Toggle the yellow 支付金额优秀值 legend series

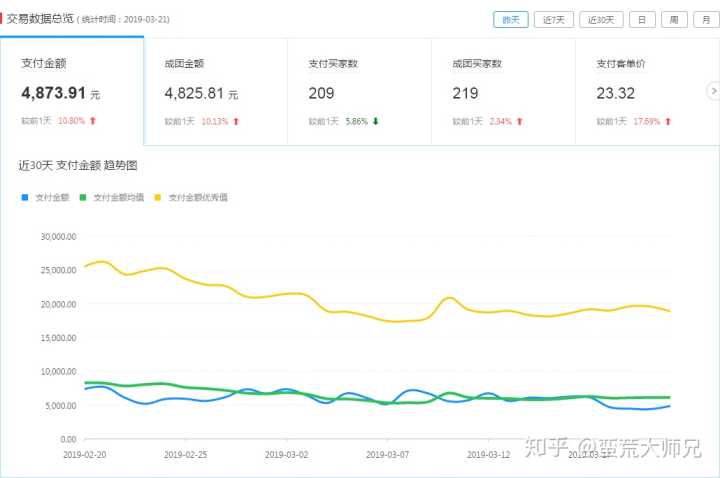191,197
